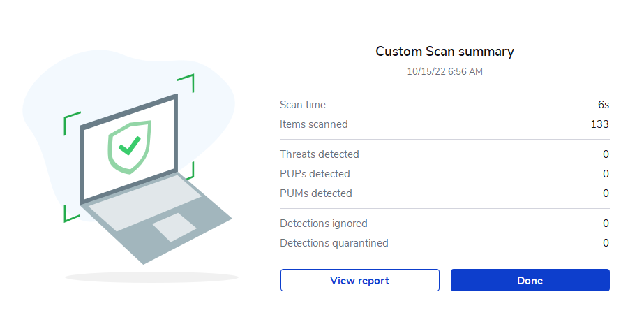Viewport: 644px width, 315px height.
Task: Click the Detections ignored row label
Action: pos(324,224)
